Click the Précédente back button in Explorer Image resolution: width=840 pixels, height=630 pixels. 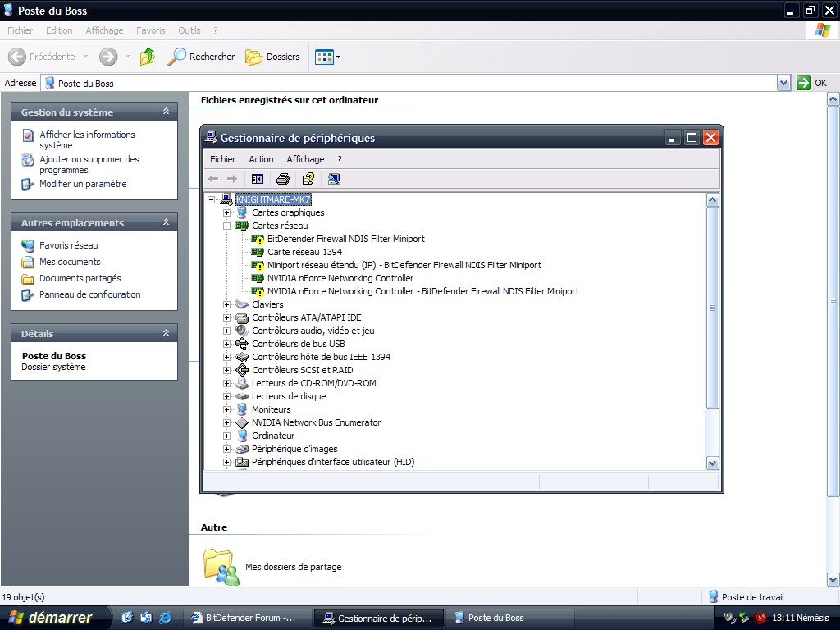pyautogui.click(x=42, y=57)
